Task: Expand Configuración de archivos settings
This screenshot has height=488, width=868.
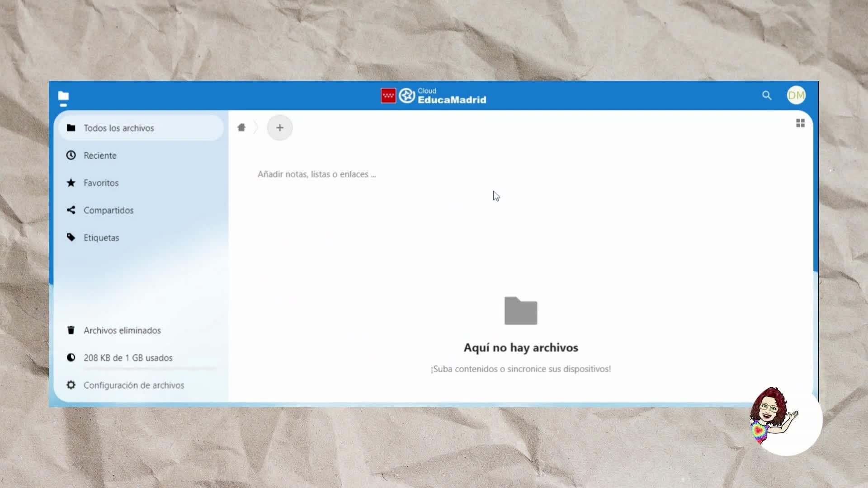Action: point(134,385)
